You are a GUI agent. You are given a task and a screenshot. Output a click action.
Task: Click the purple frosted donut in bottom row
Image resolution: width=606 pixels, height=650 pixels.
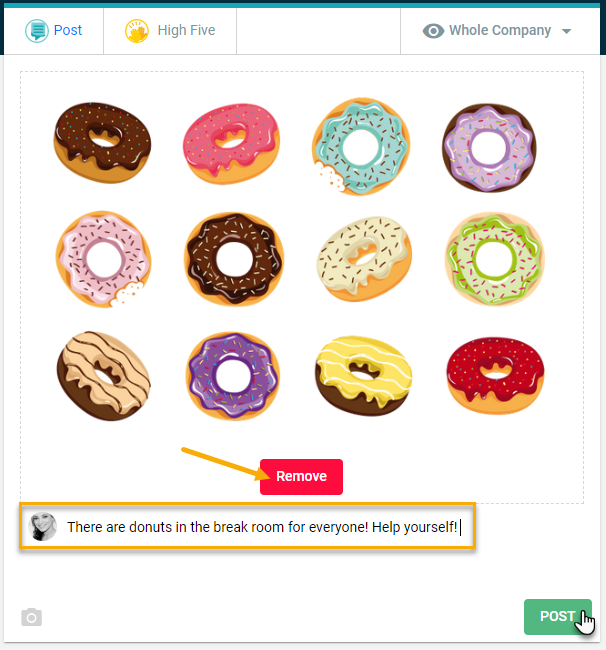(233, 376)
